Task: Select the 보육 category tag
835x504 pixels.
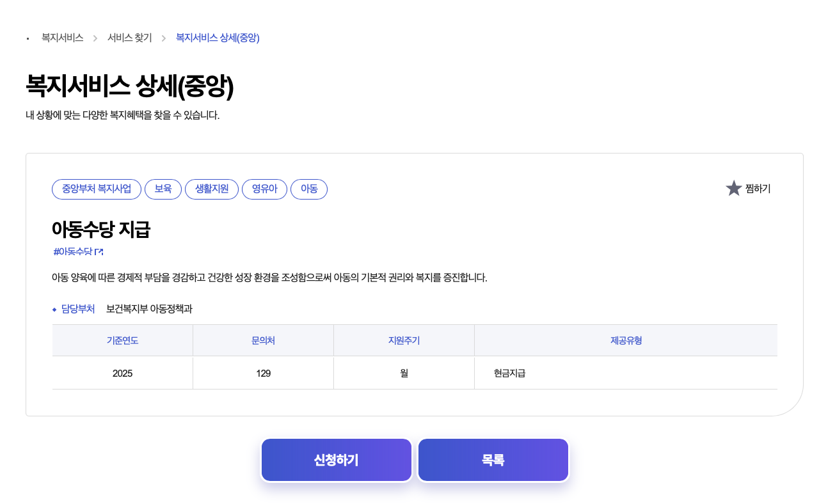Action: coord(163,189)
